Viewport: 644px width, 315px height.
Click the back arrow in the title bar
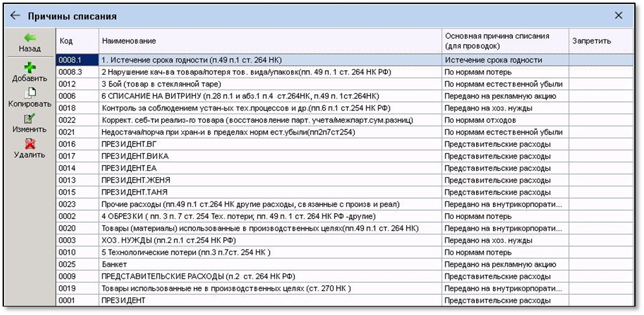(x=15, y=16)
